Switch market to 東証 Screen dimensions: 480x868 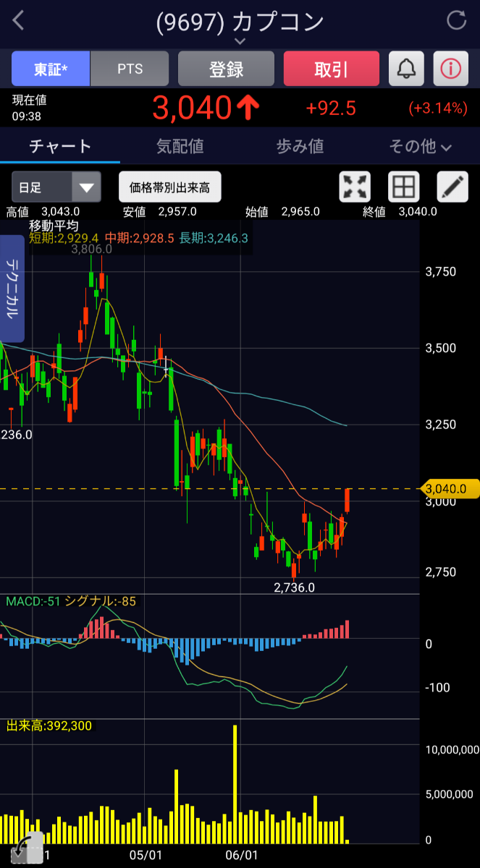click(x=51, y=69)
